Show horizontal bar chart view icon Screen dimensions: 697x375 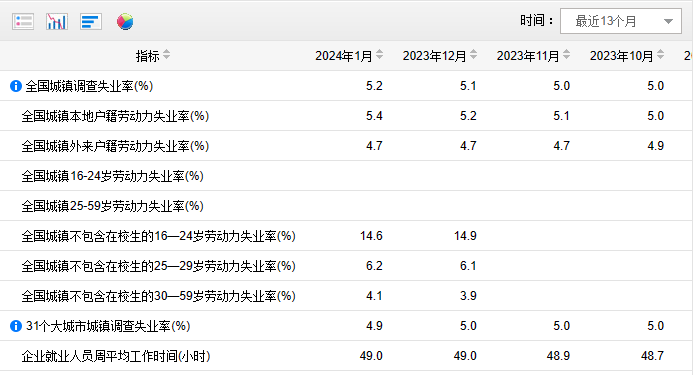(x=91, y=21)
